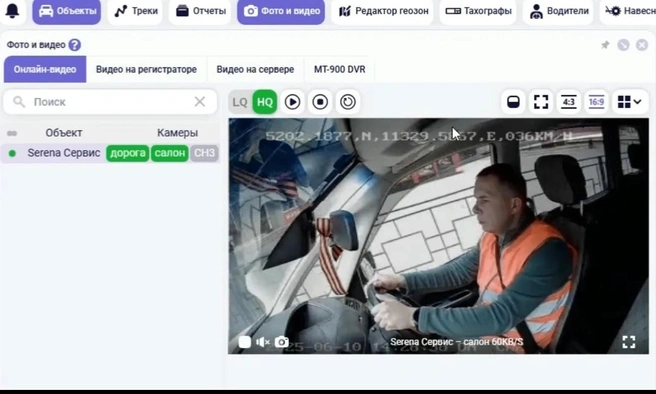Select HQ high quality mode
The image size is (656, 394).
click(x=265, y=102)
